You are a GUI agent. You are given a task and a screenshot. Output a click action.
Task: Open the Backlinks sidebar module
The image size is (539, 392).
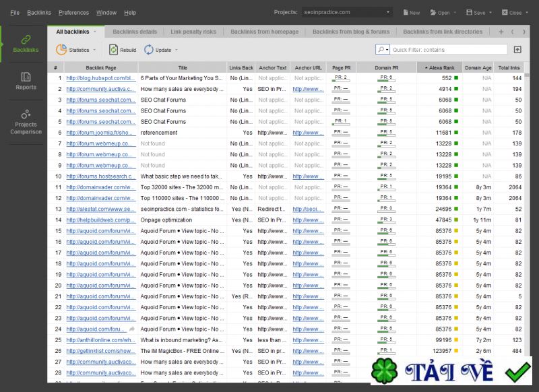26,43
